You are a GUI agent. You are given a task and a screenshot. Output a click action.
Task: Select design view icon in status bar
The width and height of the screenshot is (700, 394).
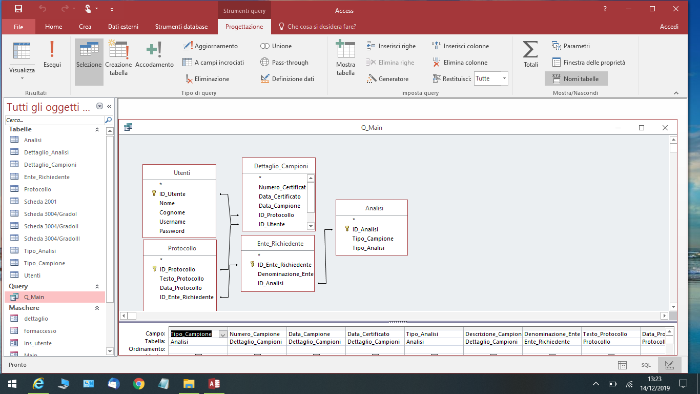(x=669, y=365)
